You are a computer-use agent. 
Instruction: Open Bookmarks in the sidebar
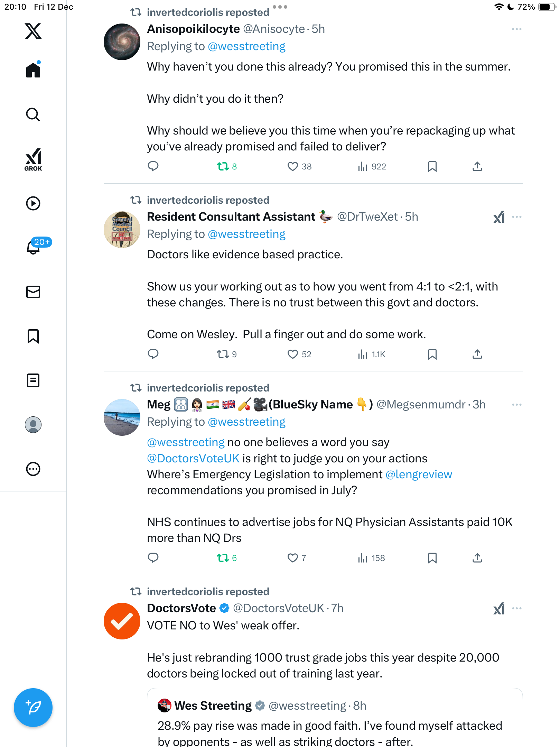tap(33, 336)
